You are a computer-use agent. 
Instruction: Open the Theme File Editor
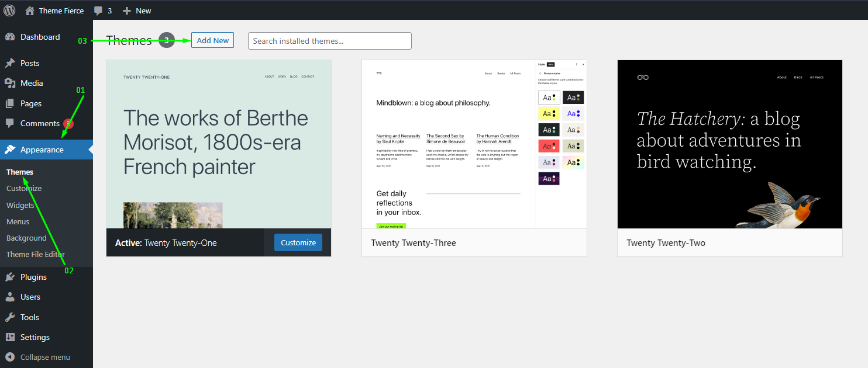pyautogui.click(x=35, y=254)
